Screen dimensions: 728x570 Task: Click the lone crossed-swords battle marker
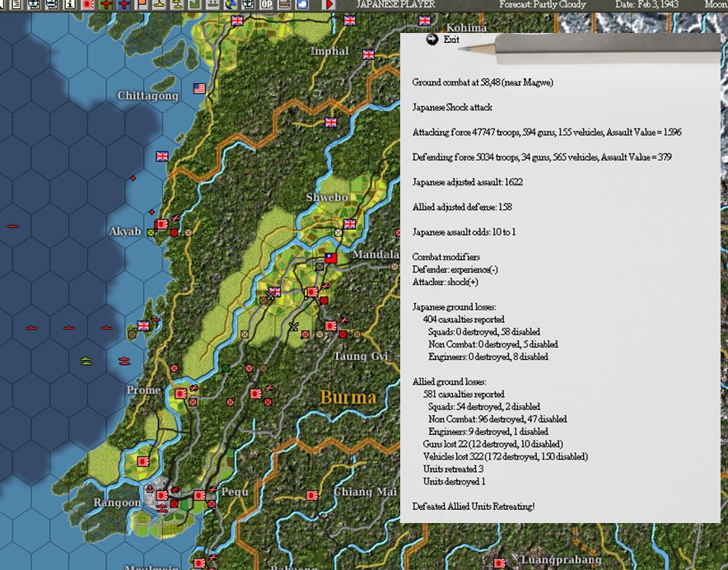[293, 326]
